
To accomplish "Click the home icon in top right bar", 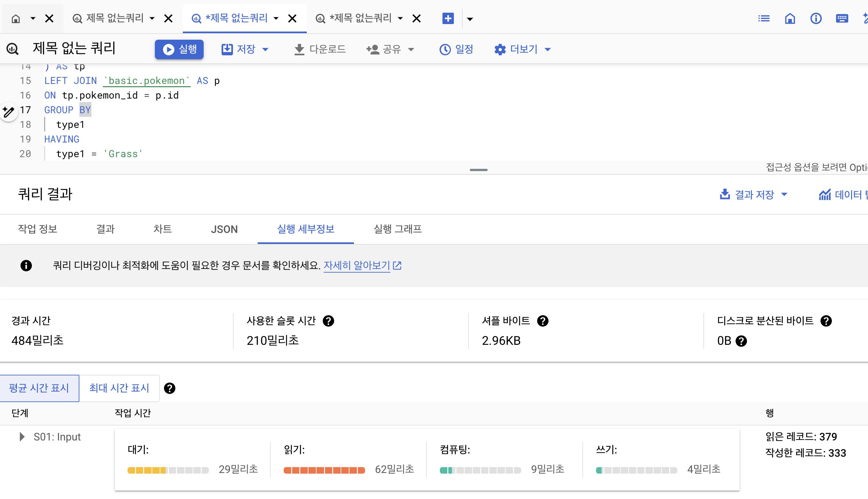I will tap(790, 19).
